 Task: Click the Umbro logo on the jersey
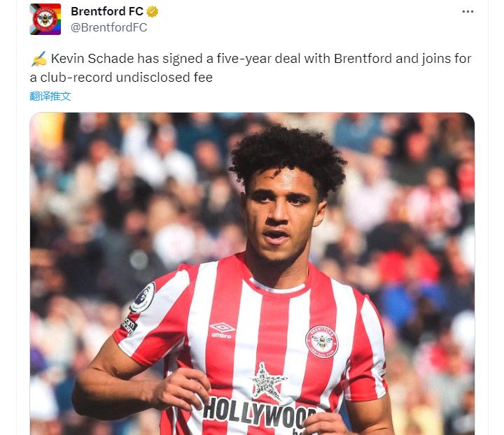(222, 330)
